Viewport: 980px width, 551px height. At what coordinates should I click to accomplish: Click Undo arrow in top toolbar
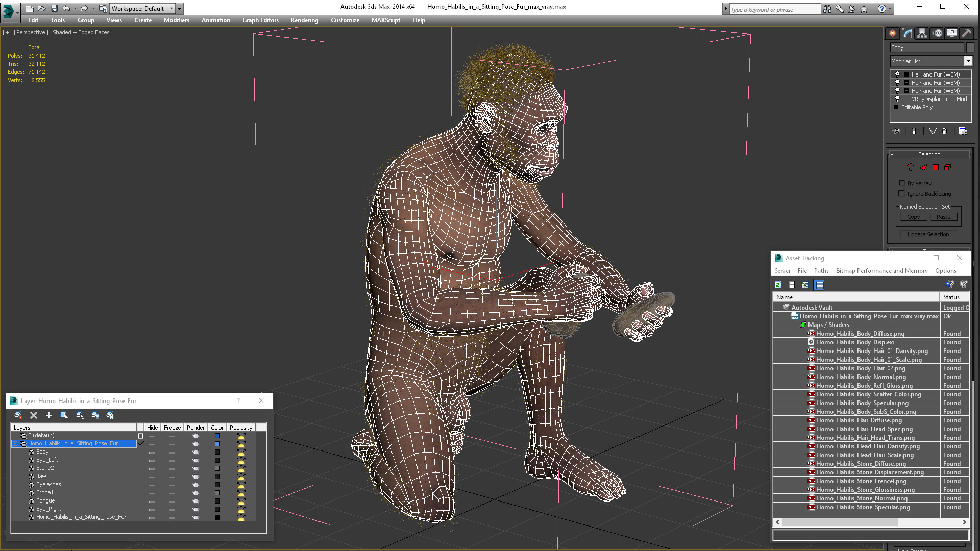66,8
